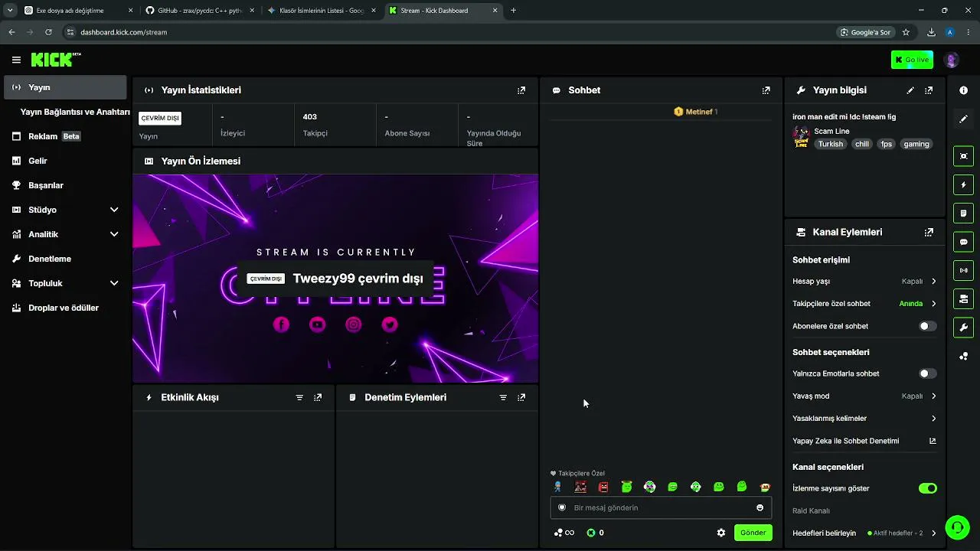Click the info icon atop the right rail
The height and width of the screenshot is (551, 980).
coord(963,90)
